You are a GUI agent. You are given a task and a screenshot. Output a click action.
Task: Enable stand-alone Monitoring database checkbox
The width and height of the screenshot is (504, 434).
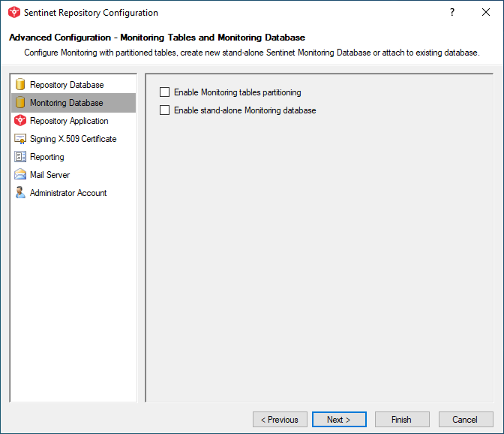tap(164, 110)
